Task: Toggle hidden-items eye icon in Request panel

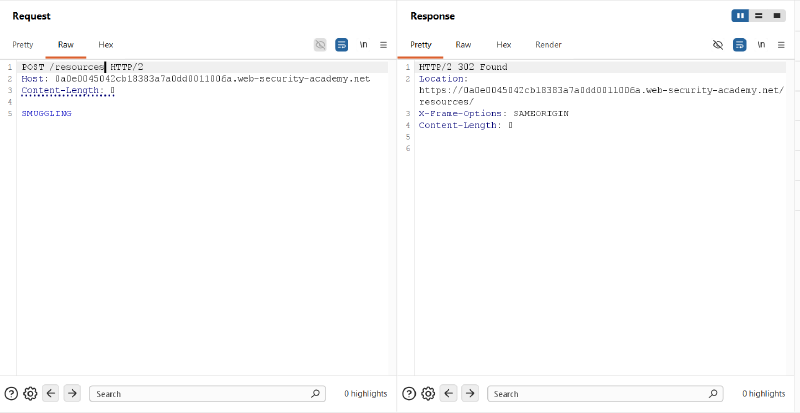Action: tap(320, 45)
